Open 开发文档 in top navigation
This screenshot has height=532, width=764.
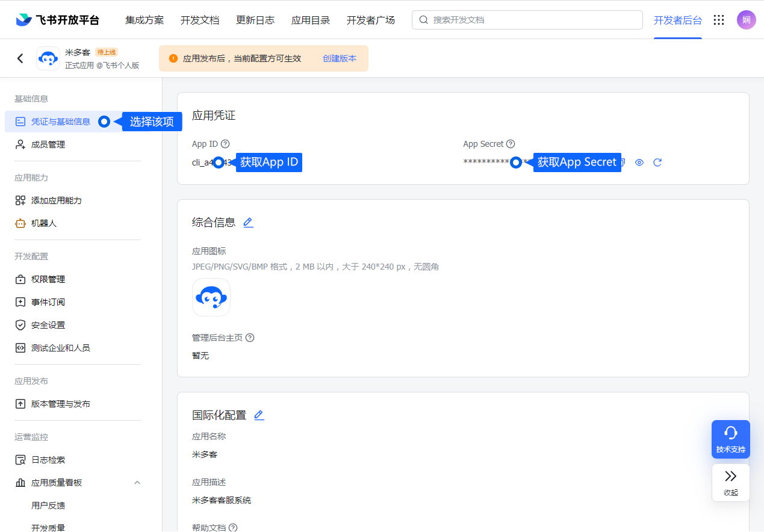200,20
